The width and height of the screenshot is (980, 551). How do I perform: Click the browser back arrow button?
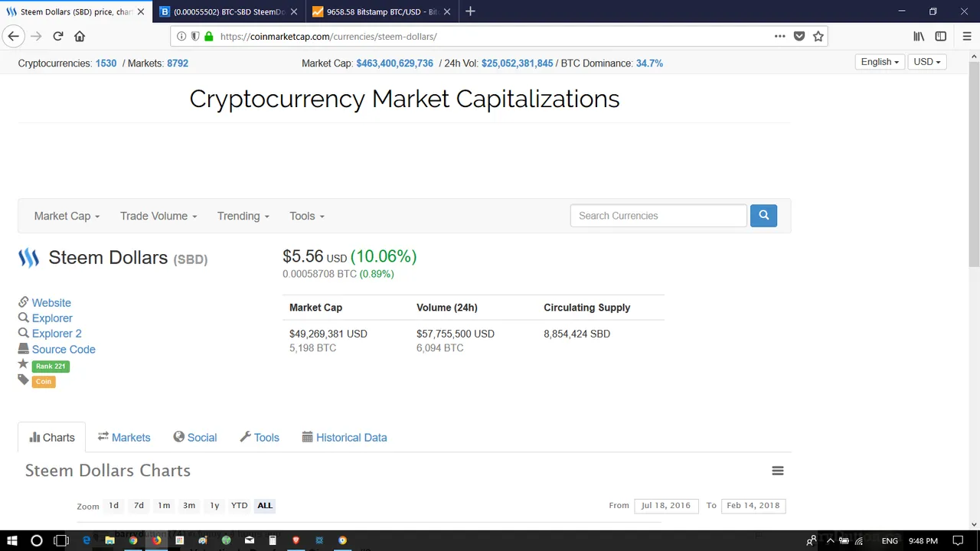tap(13, 36)
